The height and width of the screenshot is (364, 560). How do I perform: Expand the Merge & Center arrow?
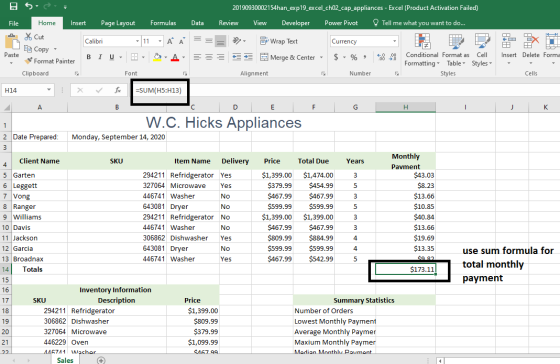[321, 57]
